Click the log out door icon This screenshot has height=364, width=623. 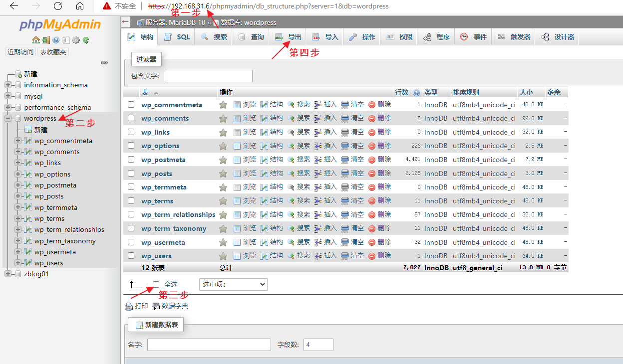[46, 40]
